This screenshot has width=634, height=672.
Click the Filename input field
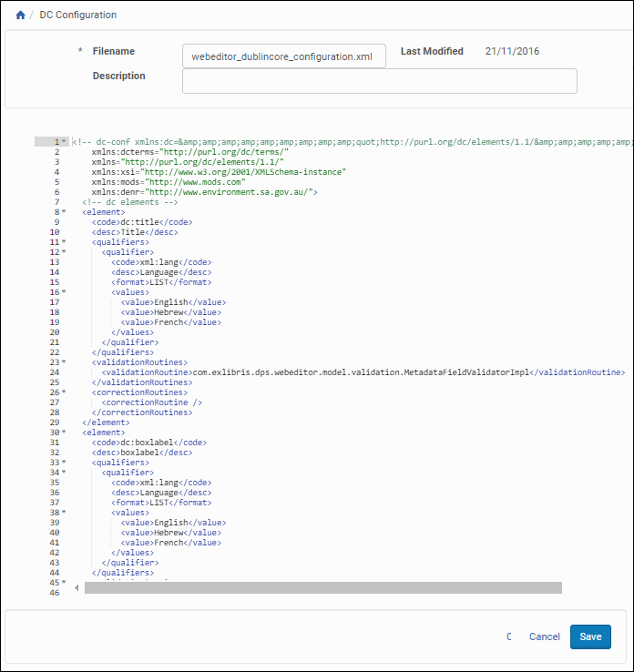283,56
